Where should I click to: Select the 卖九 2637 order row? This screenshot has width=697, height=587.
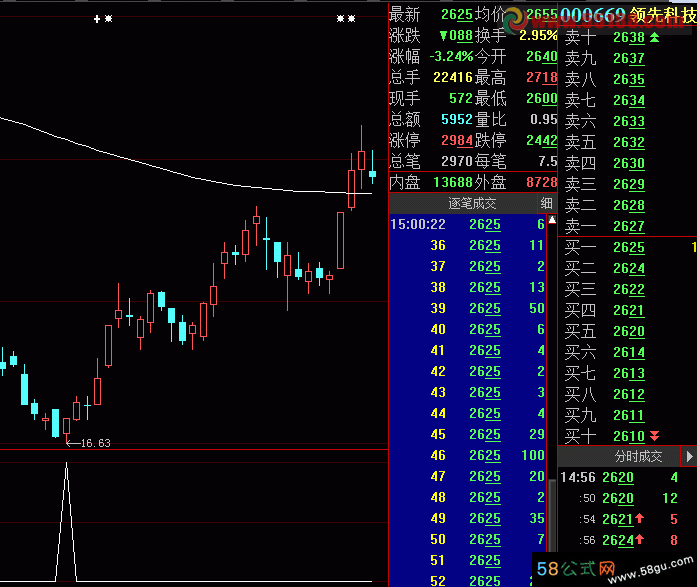click(x=627, y=58)
